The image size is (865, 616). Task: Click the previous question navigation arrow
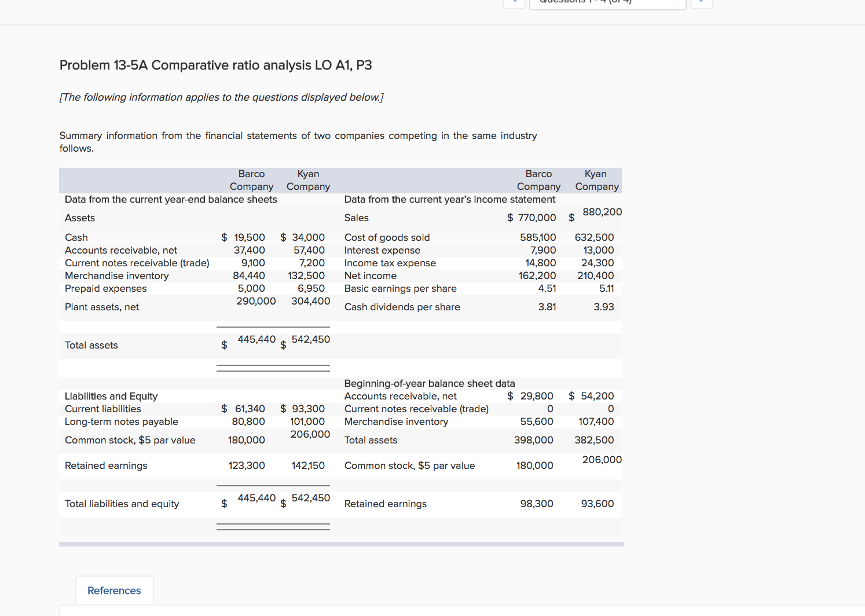[514, 3]
